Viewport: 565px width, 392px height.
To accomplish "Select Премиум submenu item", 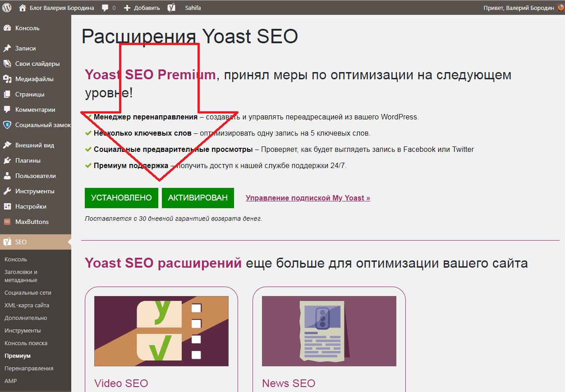I will tap(18, 356).
